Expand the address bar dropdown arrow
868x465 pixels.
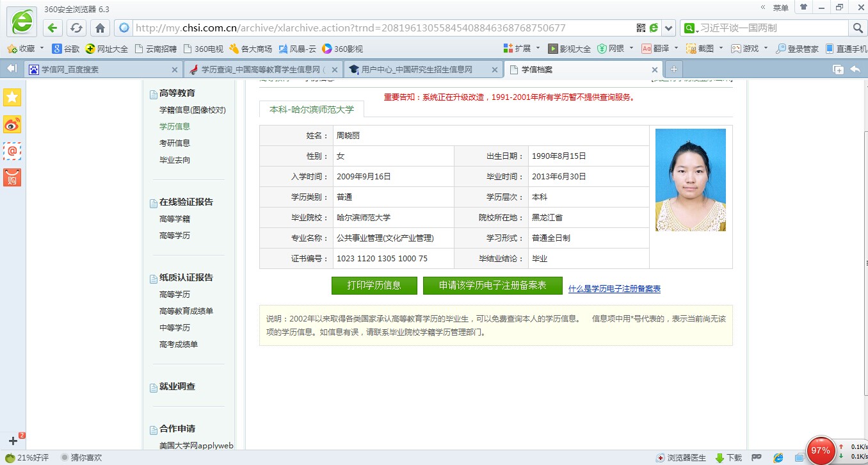(669, 28)
